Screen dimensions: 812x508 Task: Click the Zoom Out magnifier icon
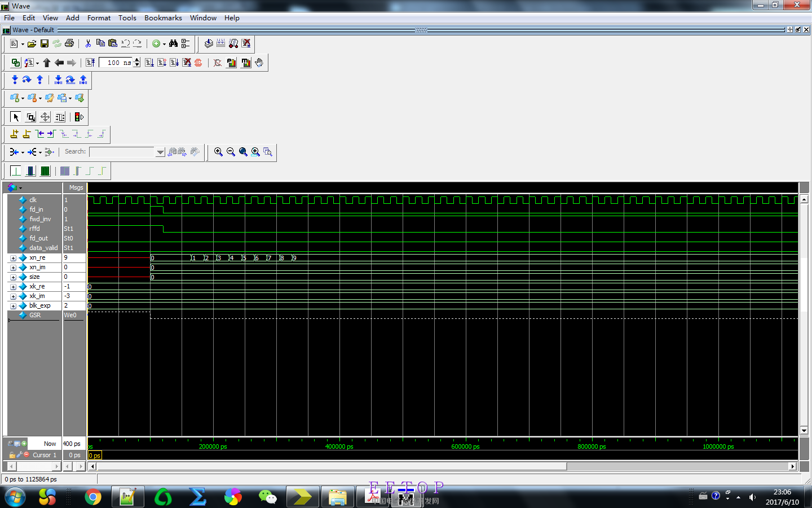[231, 152]
